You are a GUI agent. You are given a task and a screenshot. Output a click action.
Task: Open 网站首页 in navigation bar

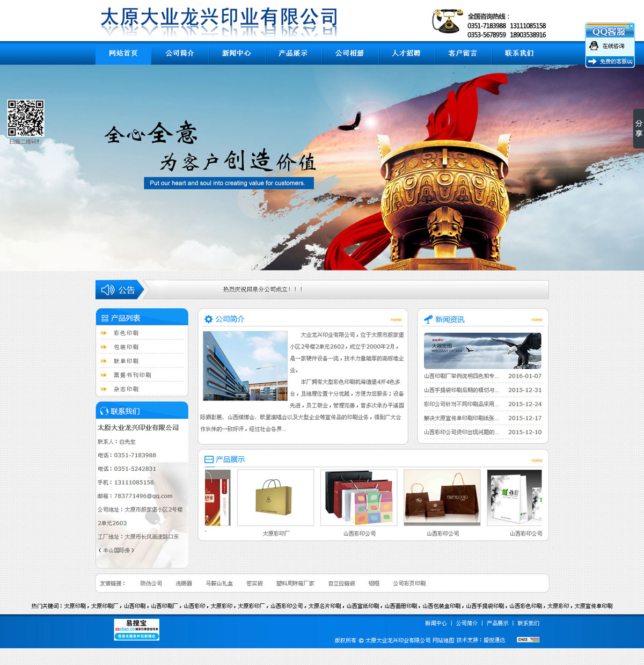123,53
